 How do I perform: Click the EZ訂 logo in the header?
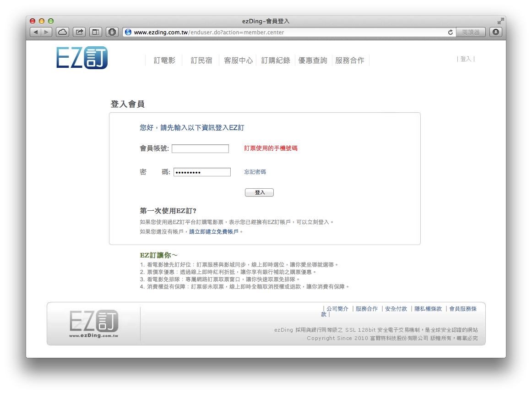(x=82, y=58)
